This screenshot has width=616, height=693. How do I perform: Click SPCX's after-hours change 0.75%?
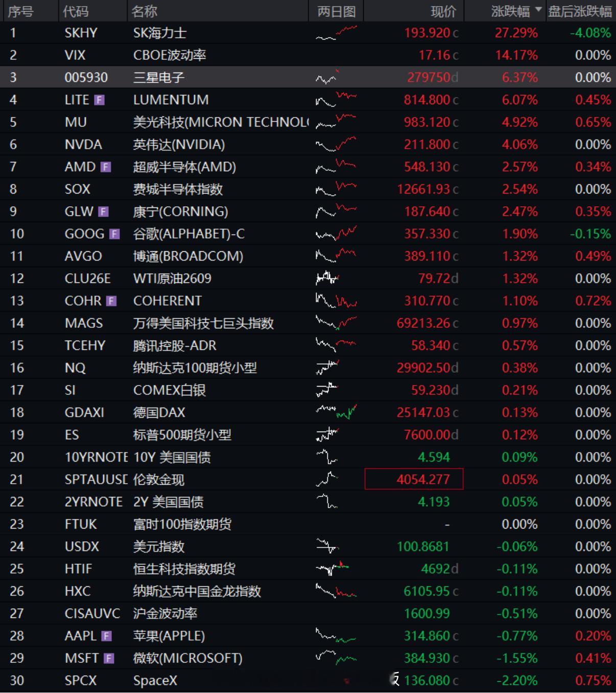click(593, 681)
